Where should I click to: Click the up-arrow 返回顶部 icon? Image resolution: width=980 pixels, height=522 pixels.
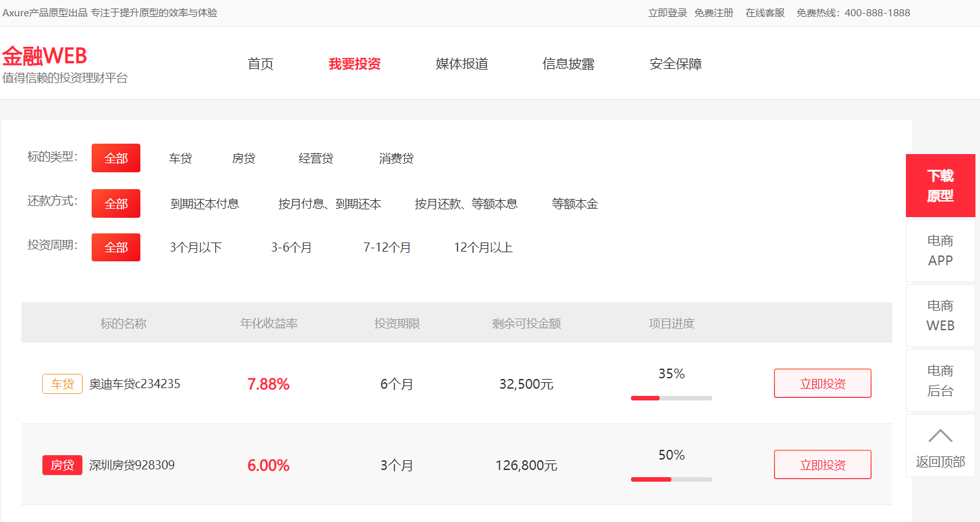click(940, 436)
